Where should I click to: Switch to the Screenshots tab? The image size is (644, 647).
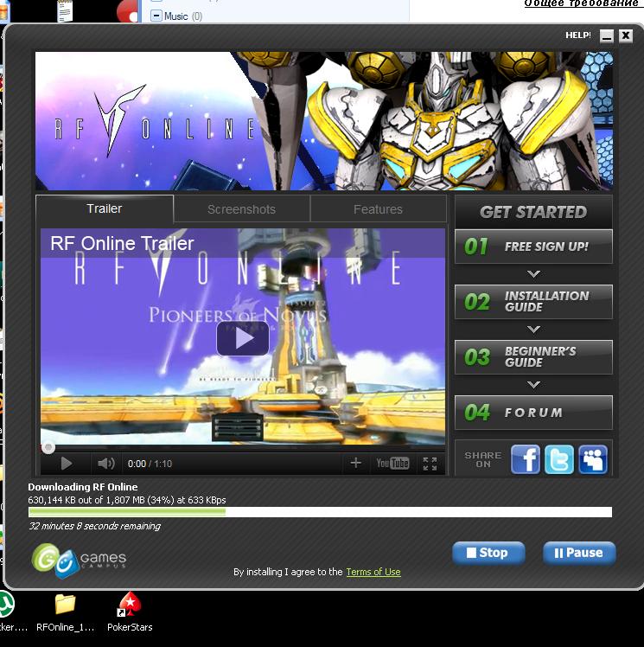241,209
